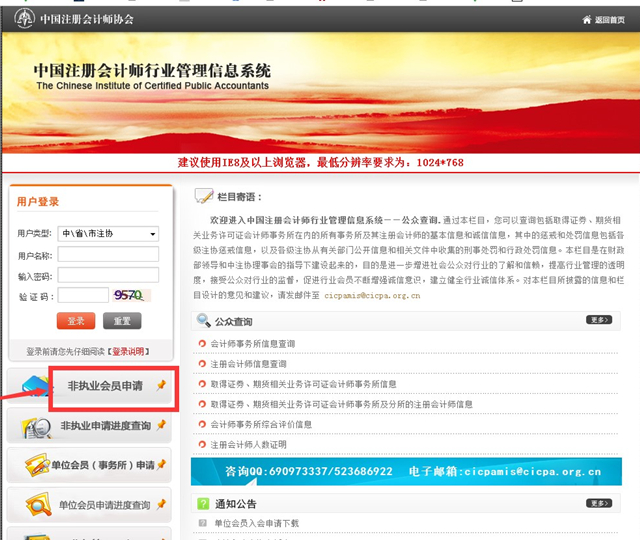
Task: Click the pin icon on 非执业会员申请
Action: [x=161, y=385]
